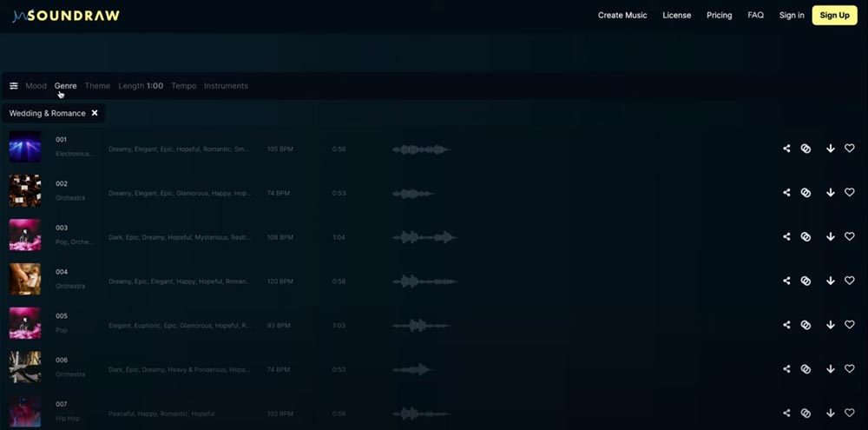Seek in track 001 waveform
This screenshot has width=868, height=430.
[421, 149]
